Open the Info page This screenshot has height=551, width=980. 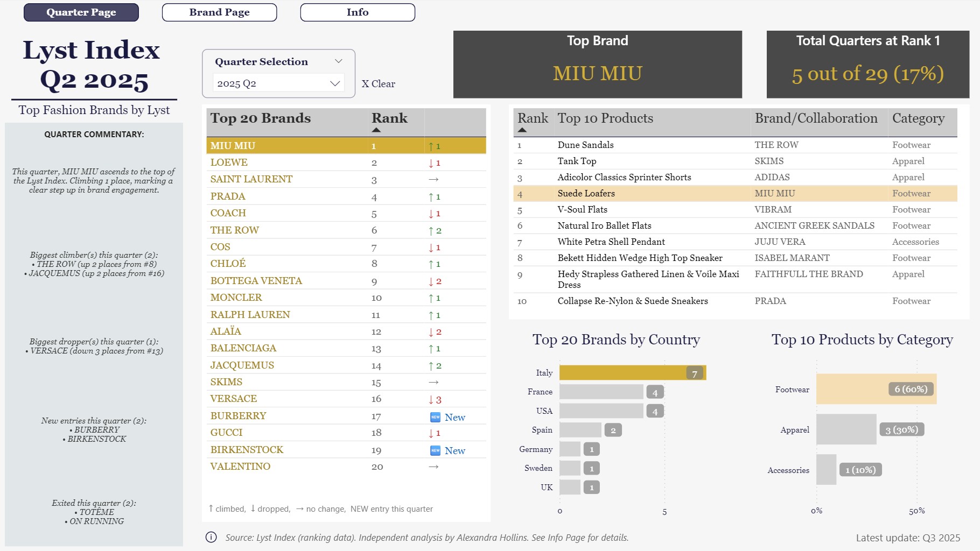click(x=357, y=12)
